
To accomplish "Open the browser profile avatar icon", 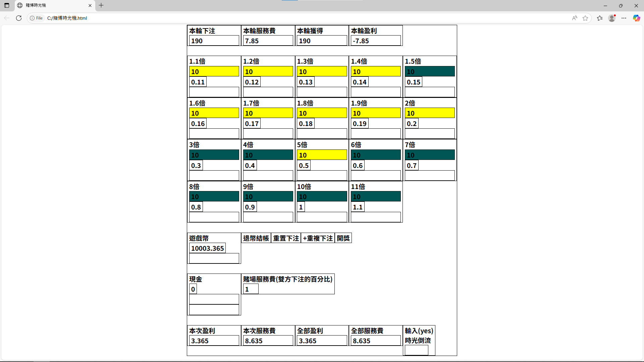I will click(x=612, y=18).
